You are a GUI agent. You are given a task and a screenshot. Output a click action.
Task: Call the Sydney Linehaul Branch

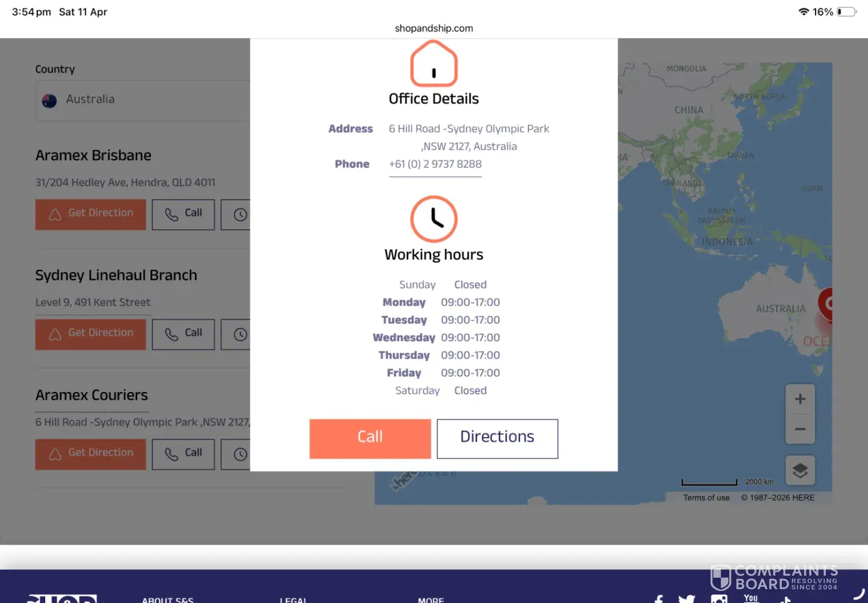pos(183,334)
